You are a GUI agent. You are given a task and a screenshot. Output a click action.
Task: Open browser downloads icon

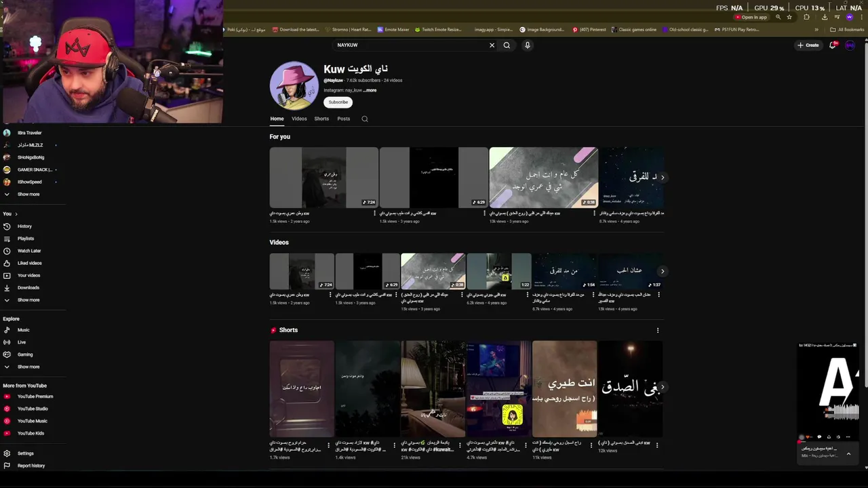point(825,17)
